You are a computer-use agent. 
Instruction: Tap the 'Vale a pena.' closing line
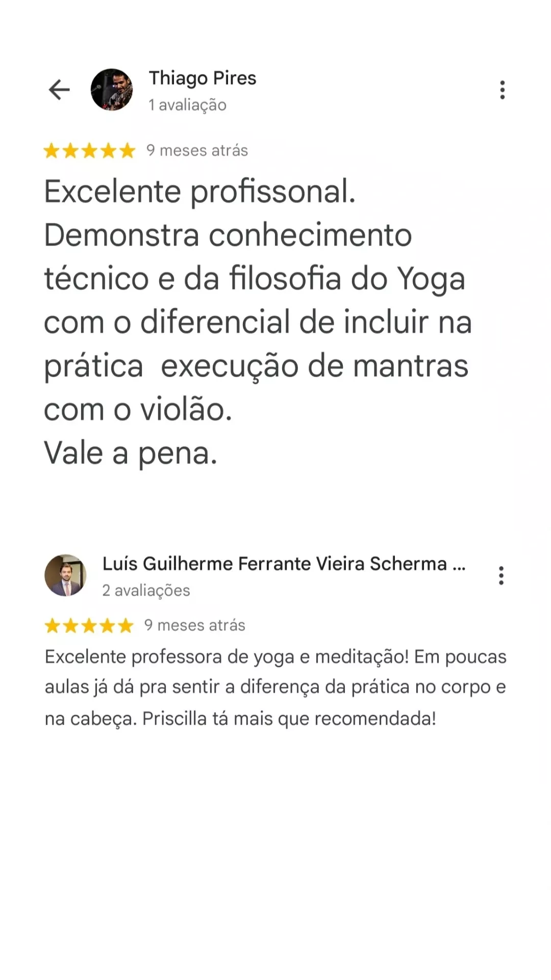point(131,453)
